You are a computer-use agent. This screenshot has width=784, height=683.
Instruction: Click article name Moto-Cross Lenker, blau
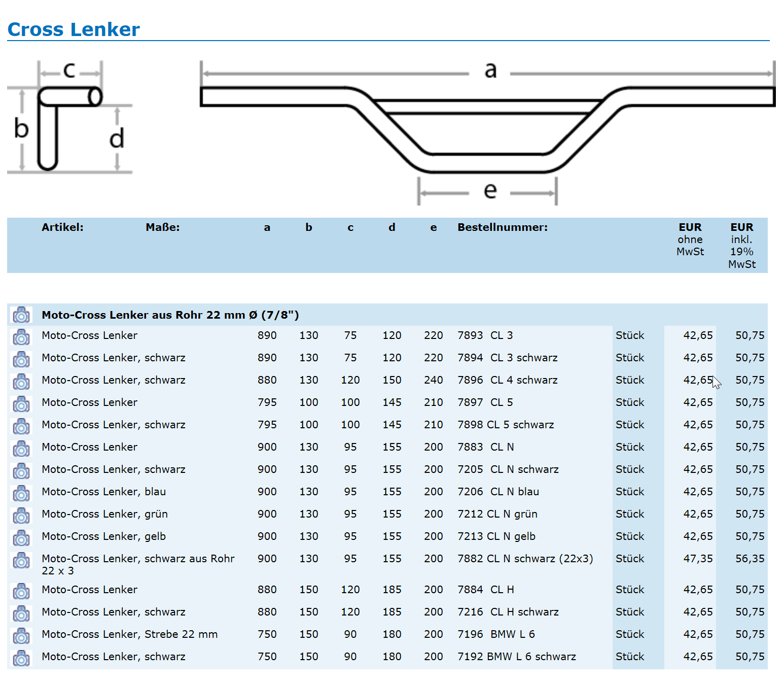click(103, 492)
